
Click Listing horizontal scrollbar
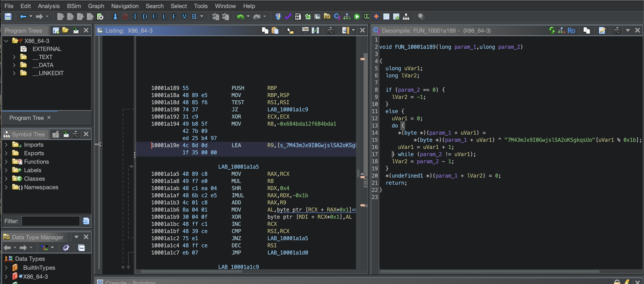click(x=191, y=271)
